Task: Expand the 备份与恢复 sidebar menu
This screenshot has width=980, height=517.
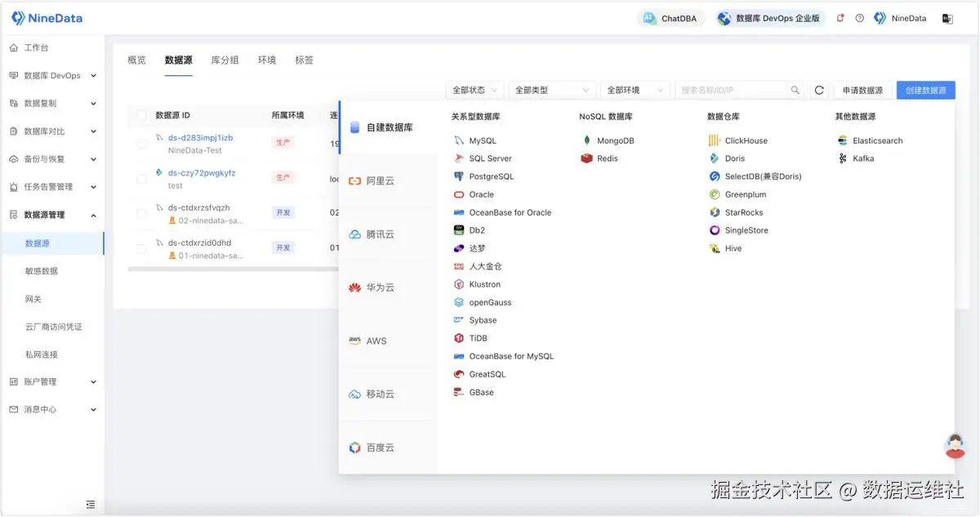Action: coord(52,159)
